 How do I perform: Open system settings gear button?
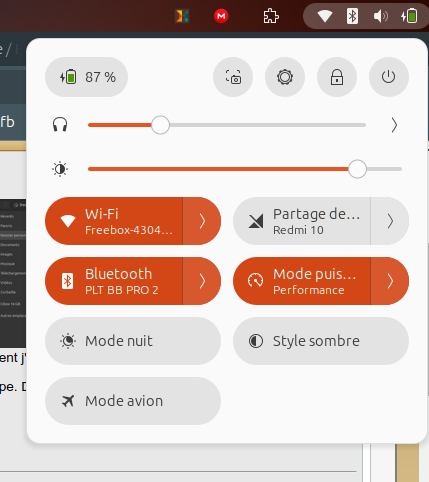click(285, 77)
